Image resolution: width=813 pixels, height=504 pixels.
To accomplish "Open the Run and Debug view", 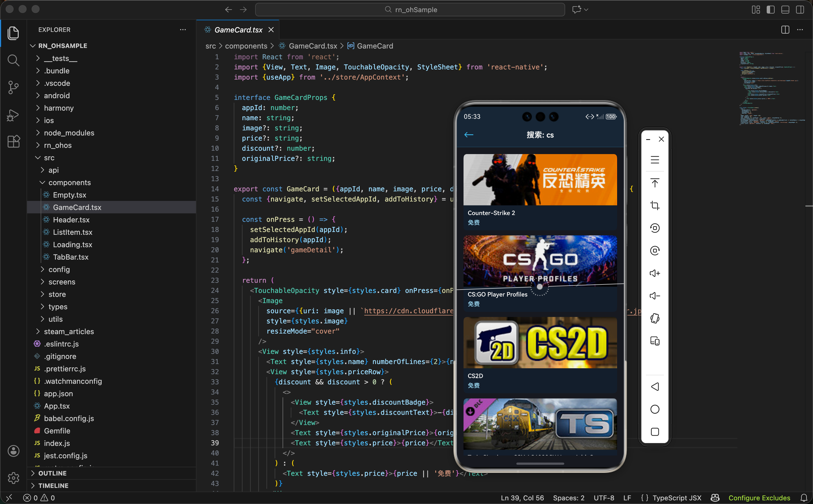I will pos(13,115).
